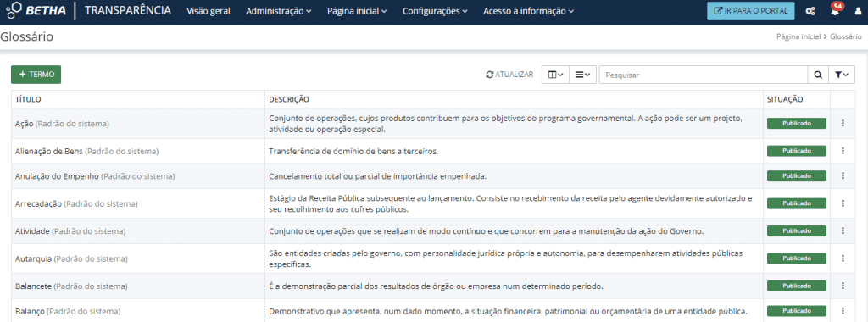Follow Página inicial breadcrumb link
Image resolution: width=868 pixels, height=322 pixels.
point(798,36)
